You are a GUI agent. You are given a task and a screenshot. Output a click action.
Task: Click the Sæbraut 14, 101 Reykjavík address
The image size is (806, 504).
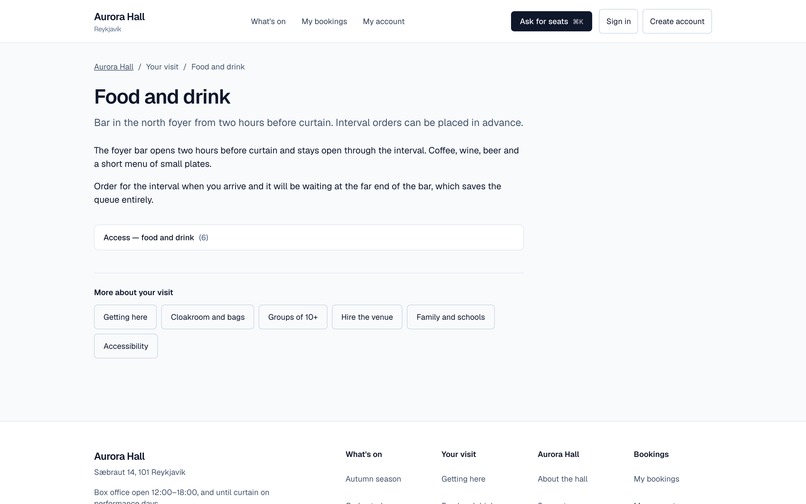tap(139, 472)
